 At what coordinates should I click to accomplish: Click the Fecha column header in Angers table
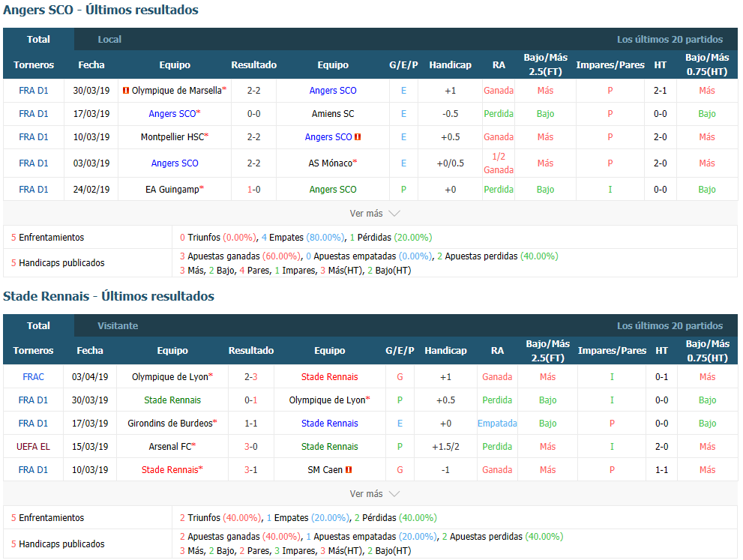pos(91,65)
